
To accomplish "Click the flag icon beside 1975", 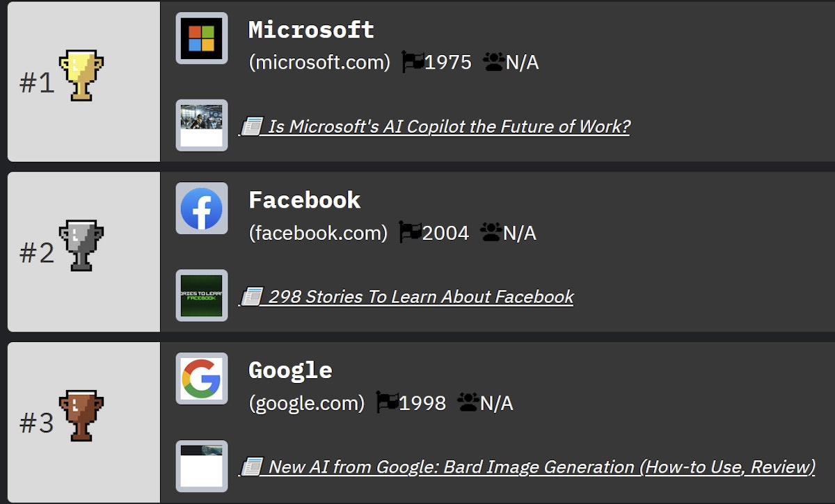I will tap(413, 63).
